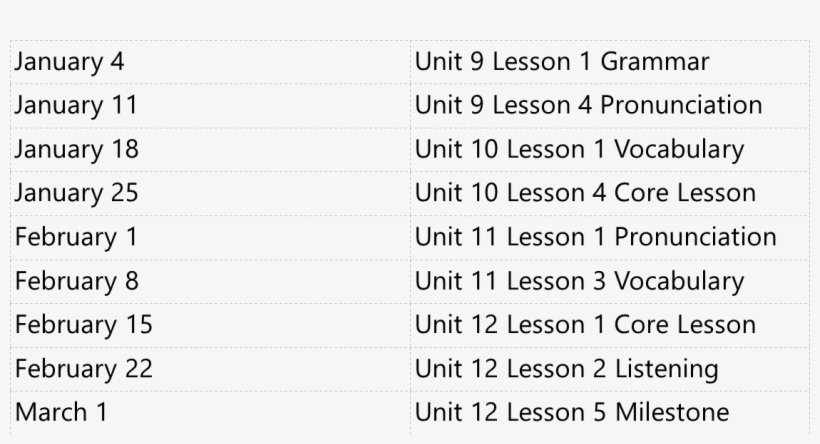Image resolution: width=820 pixels, height=444 pixels.
Task: Click the word "Grammar" in the first row
Action: (x=654, y=62)
